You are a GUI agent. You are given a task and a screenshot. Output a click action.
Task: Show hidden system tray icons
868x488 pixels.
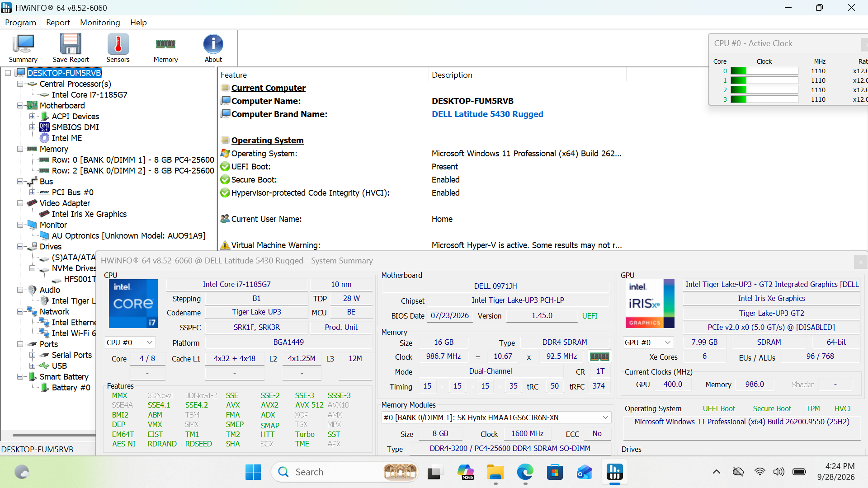[717, 472]
